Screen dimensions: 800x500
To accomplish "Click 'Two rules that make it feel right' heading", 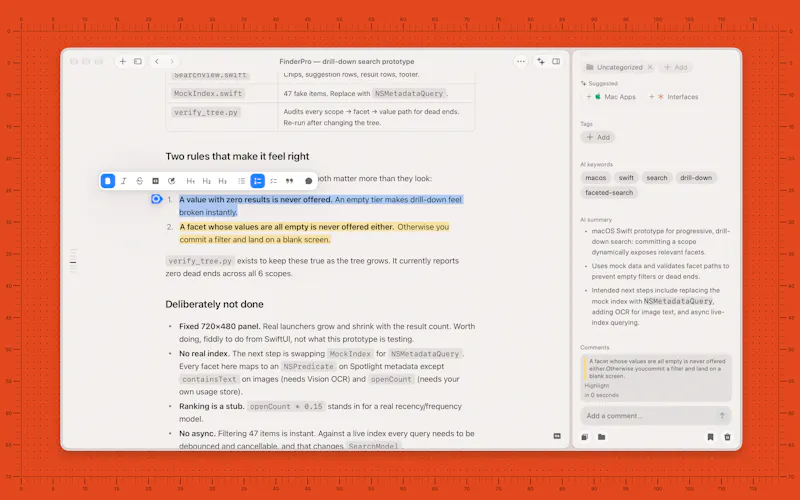I will (237, 156).
